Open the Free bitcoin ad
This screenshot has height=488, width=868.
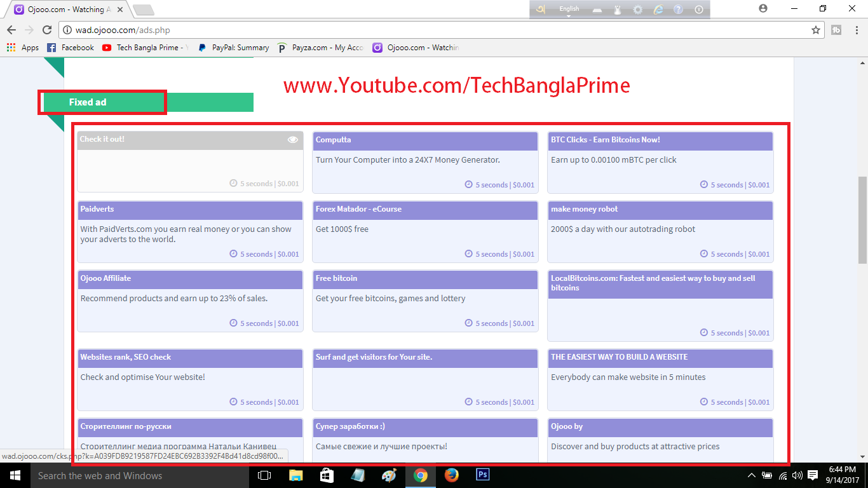[x=425, y=301]
